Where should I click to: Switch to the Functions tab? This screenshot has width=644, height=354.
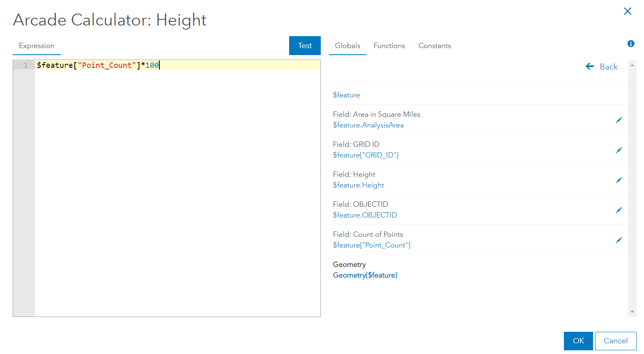click(x=389, y=46)
